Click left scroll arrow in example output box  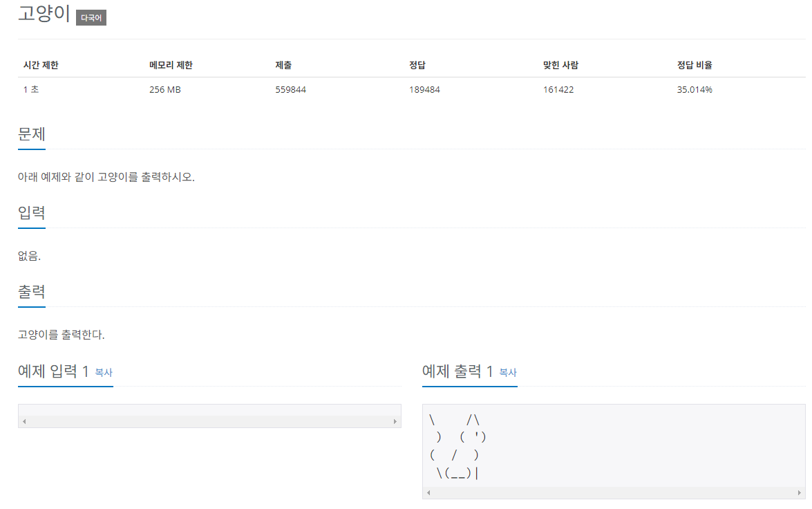coord(428,492)
